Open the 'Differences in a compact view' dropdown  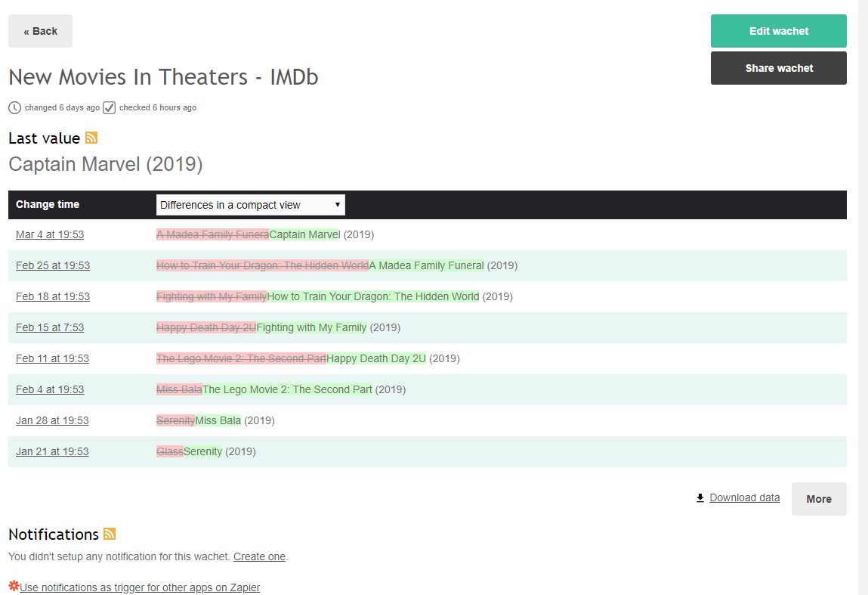coord(251,205)
